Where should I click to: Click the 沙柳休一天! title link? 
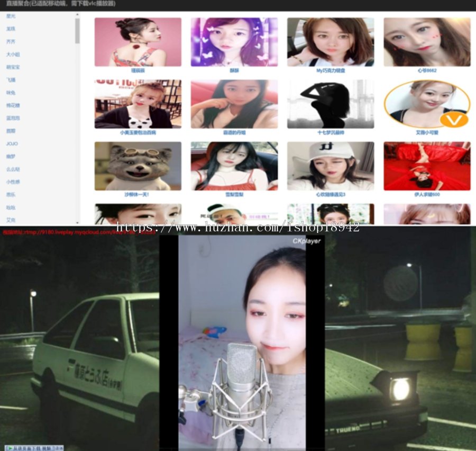click(x=136, y=194)
